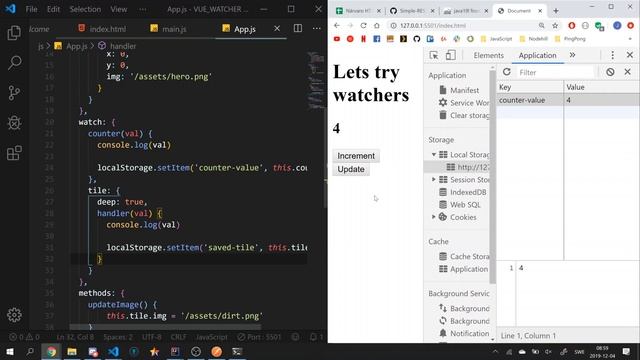
Task: Switch to the DevTools Elements tab
Action: [489, 56]
